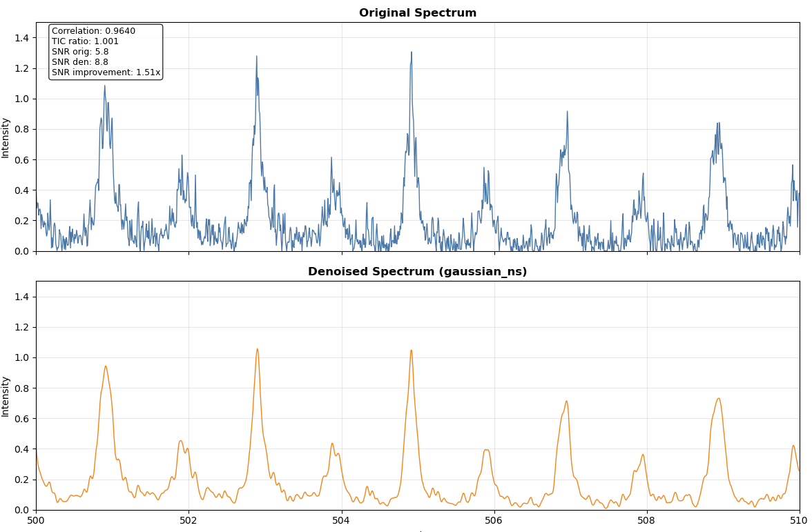Select the 'SNR improvement: 1.51x' line
The height and width of the screenshot is (532, 812).
(106, 72)
